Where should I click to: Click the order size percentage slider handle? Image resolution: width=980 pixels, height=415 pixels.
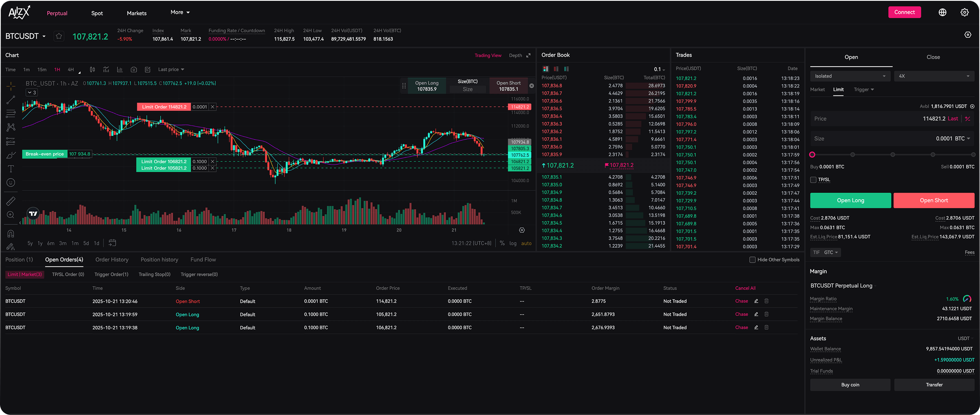[x=812, y=155]
